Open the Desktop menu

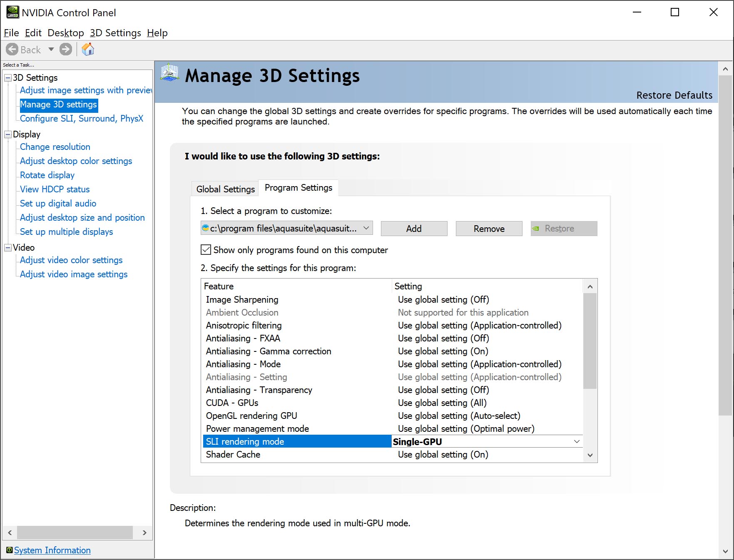click(66, 33)
